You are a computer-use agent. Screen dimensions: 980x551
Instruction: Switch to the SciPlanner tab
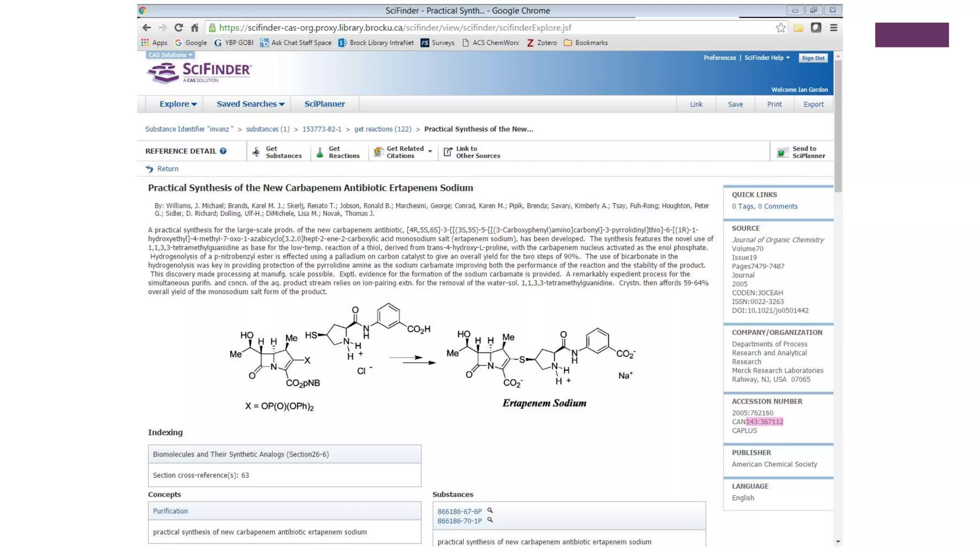click(x=324, y=104)
